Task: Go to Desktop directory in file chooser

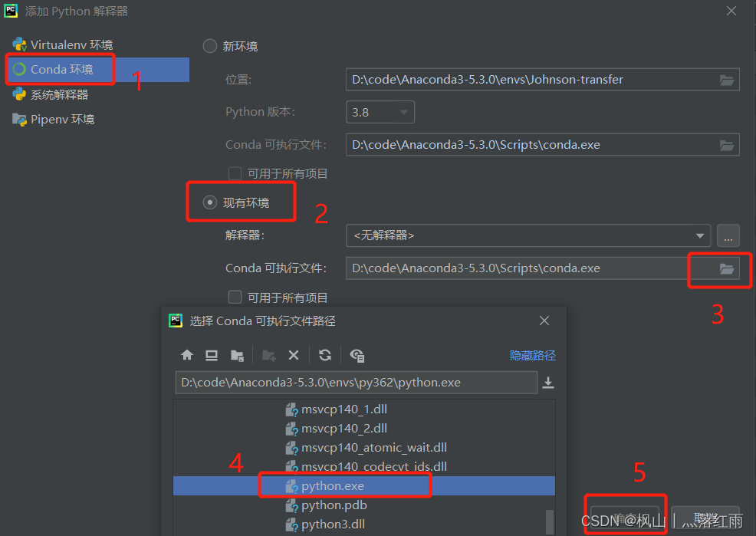Action: (x=211, y=356)
